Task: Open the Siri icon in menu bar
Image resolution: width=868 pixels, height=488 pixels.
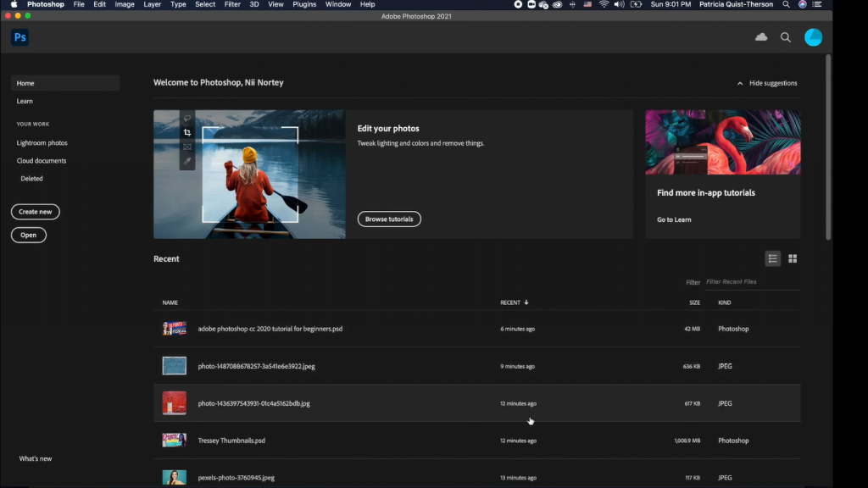Action: point(802,4)
